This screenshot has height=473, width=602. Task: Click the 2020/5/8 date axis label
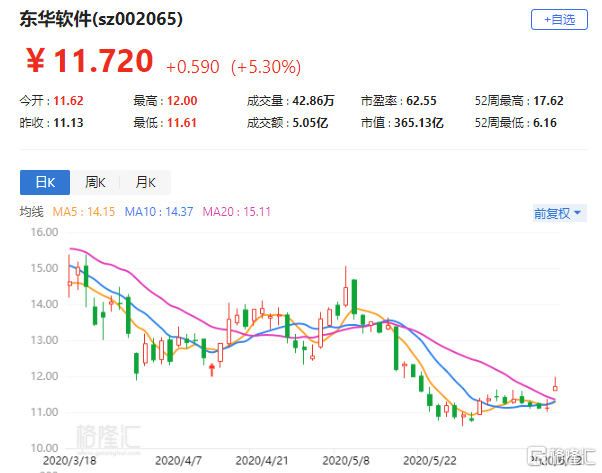coord(346,461)
